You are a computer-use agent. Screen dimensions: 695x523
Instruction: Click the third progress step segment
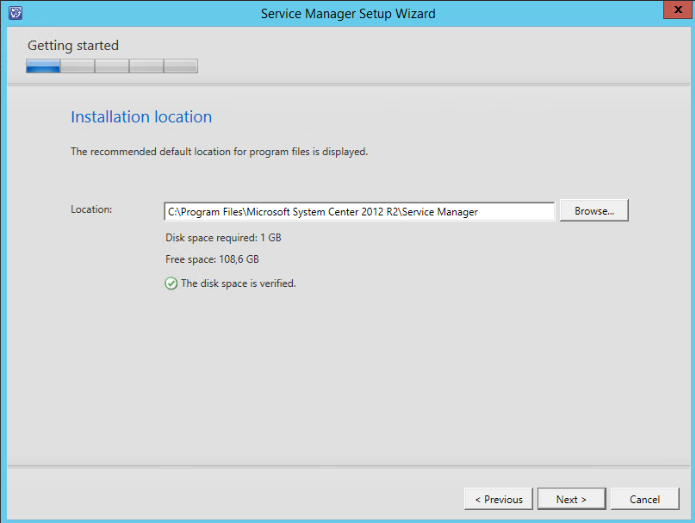point(112,66)
